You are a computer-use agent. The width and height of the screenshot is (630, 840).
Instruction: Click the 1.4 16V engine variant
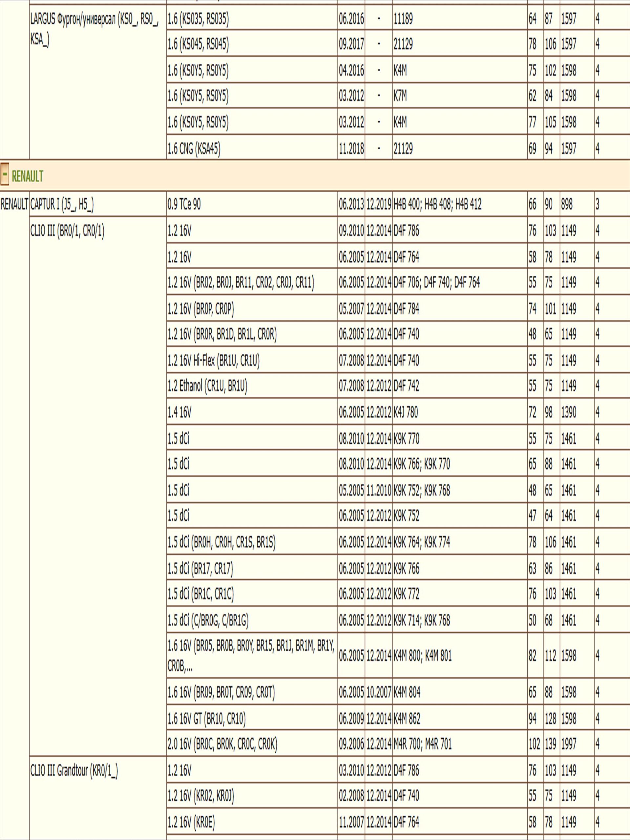179,412
